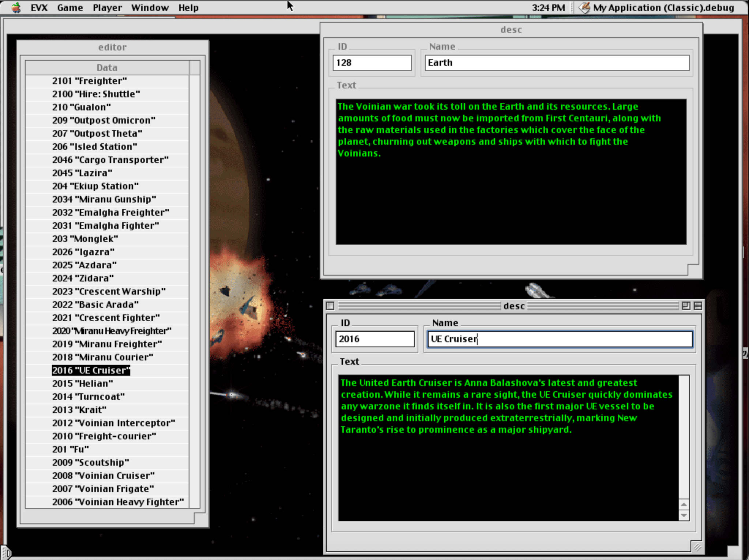
Task: Click the Data column header in editor
Action: coord(107,68)
